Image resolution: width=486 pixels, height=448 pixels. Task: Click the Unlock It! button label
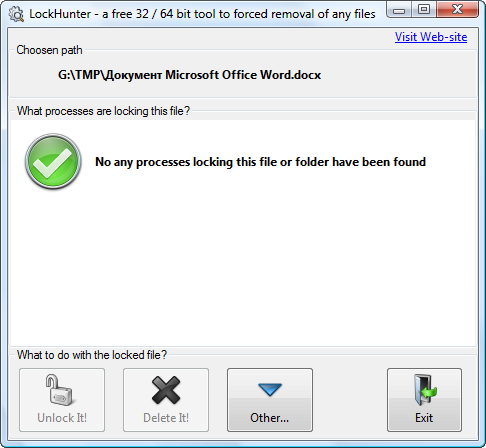coord(62,418)
